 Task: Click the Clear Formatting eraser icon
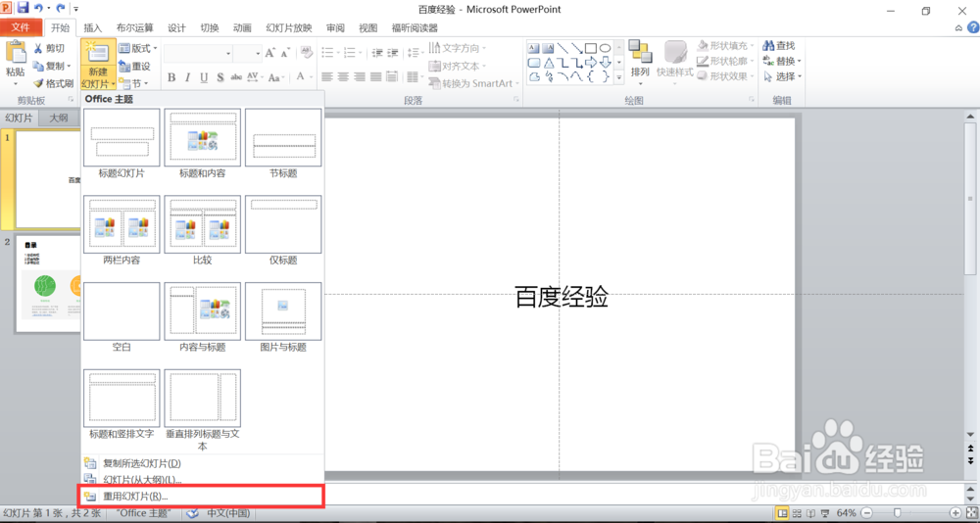point(306,53)
